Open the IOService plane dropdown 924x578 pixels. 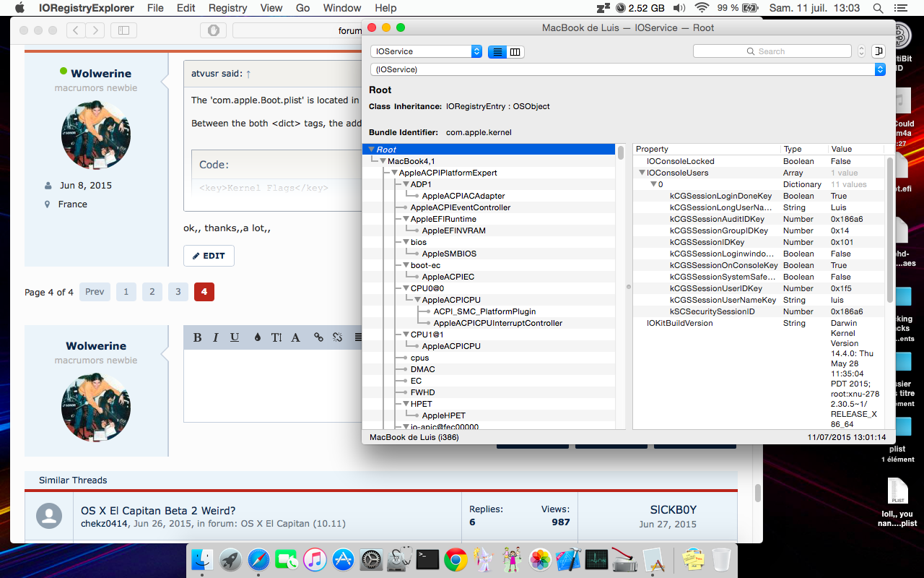pos(426,51)
